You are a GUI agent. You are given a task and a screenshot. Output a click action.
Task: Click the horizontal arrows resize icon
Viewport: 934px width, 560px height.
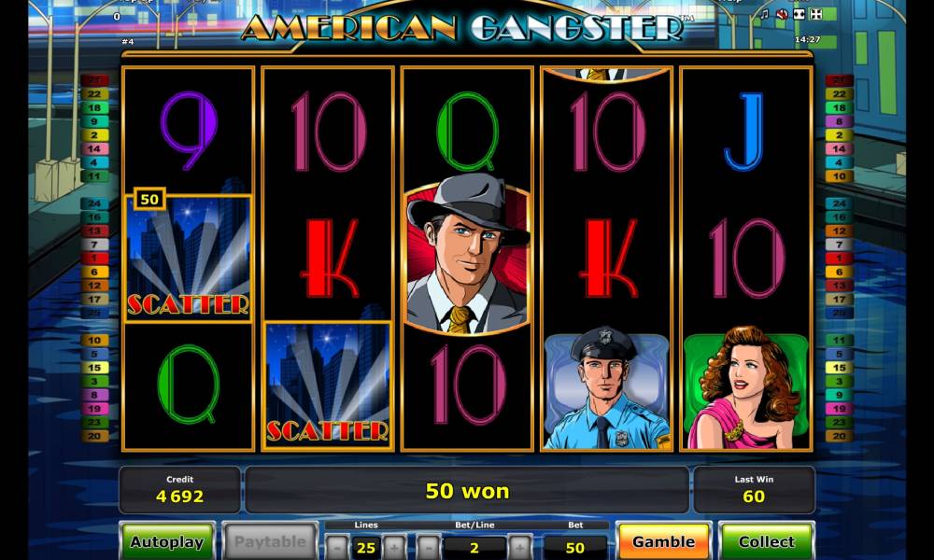point(800,14)
